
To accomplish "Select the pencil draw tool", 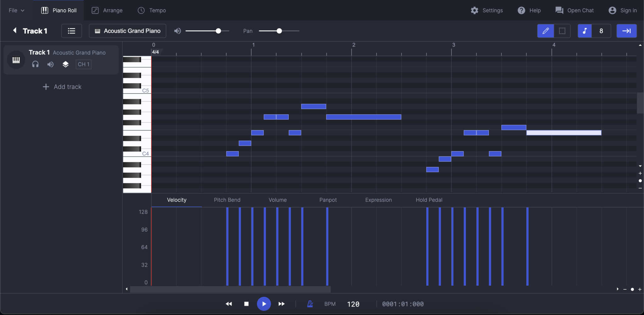I will (545, 31).
